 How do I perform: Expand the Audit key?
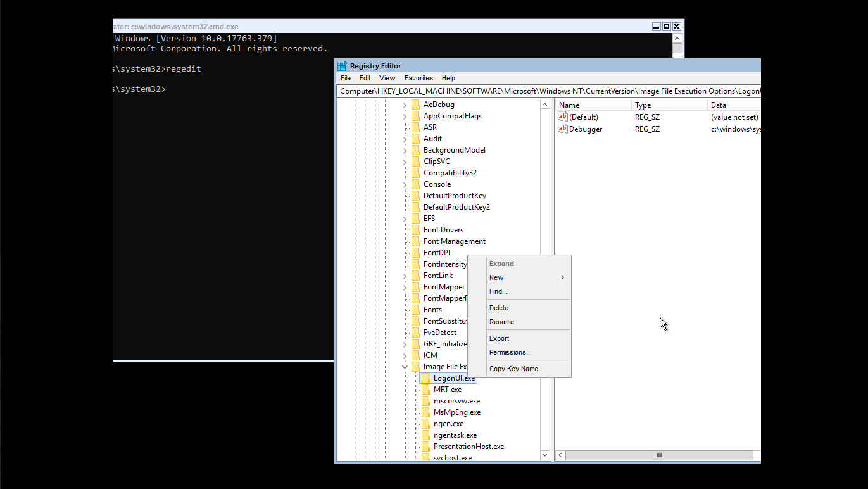tap(405, 139)
